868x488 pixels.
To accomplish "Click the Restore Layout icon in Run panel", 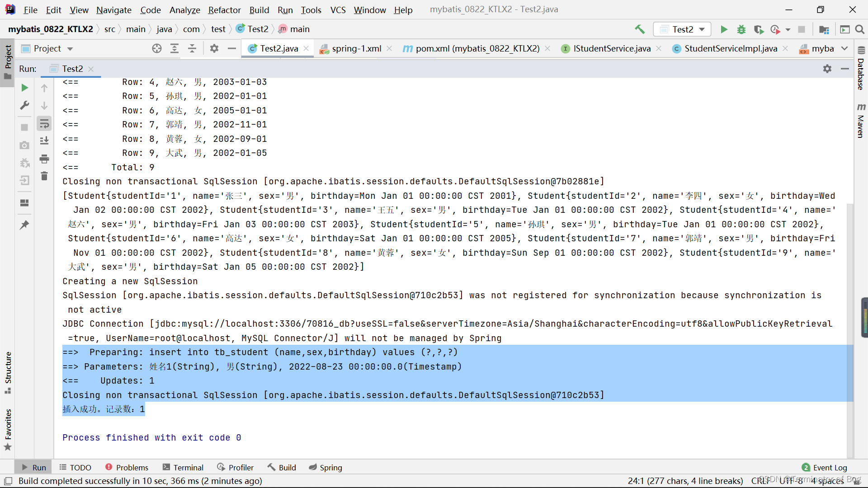I will point(25,203).
